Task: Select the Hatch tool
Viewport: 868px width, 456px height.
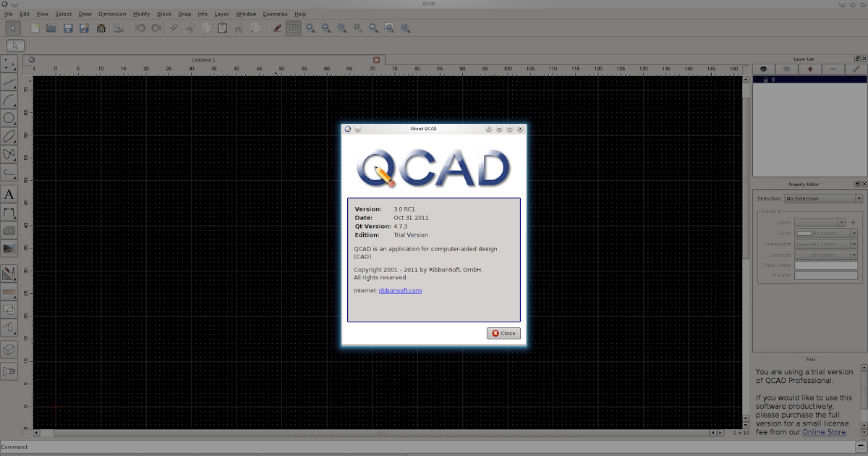Action: click(x=9, y=230)
